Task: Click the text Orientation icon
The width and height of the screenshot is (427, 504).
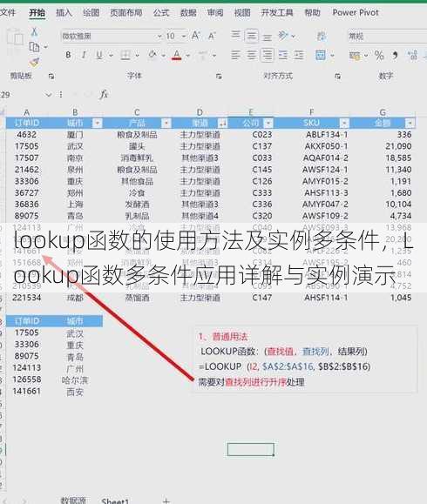Action: (x=283, y=35)
